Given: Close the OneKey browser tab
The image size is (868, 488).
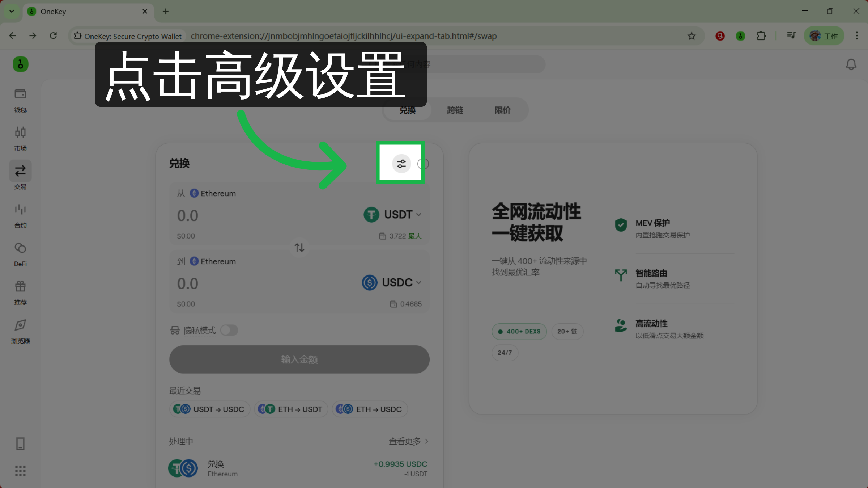Looking at the screenshot, I should click(145, 12).
